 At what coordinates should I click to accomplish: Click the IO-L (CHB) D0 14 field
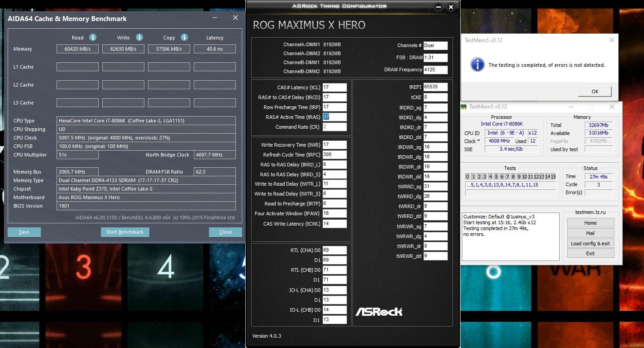click(x=335, y=310)
